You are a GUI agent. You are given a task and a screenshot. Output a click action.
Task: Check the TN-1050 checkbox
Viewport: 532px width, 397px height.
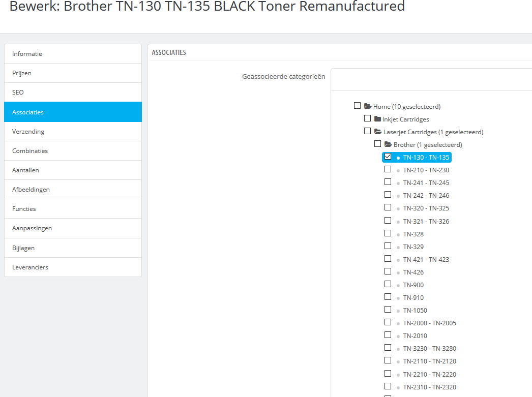click(x=388, y=310)
